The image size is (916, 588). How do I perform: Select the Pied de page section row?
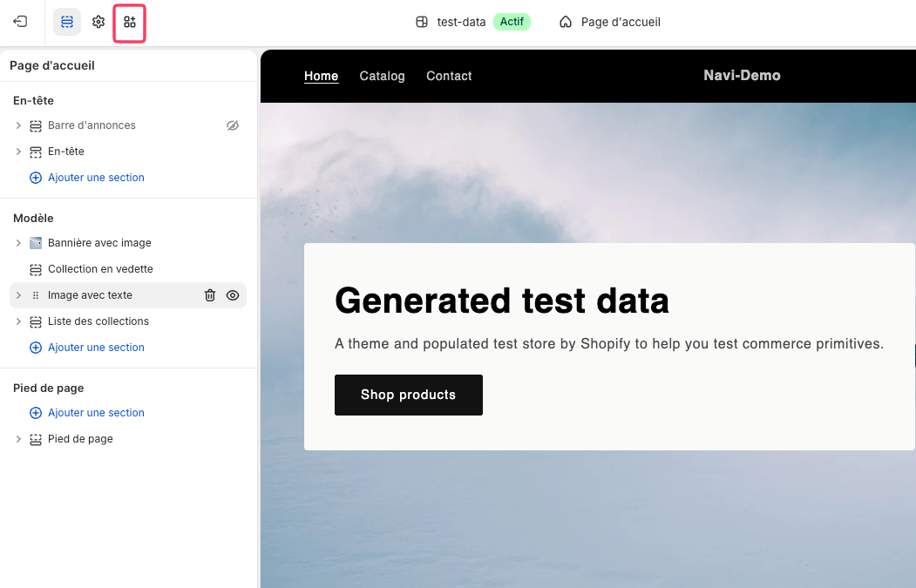tap(128, 439)
